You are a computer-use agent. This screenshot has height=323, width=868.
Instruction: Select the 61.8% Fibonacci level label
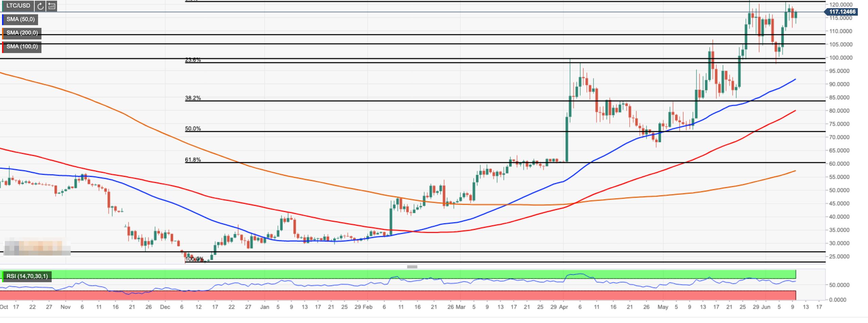click(193, 160)
